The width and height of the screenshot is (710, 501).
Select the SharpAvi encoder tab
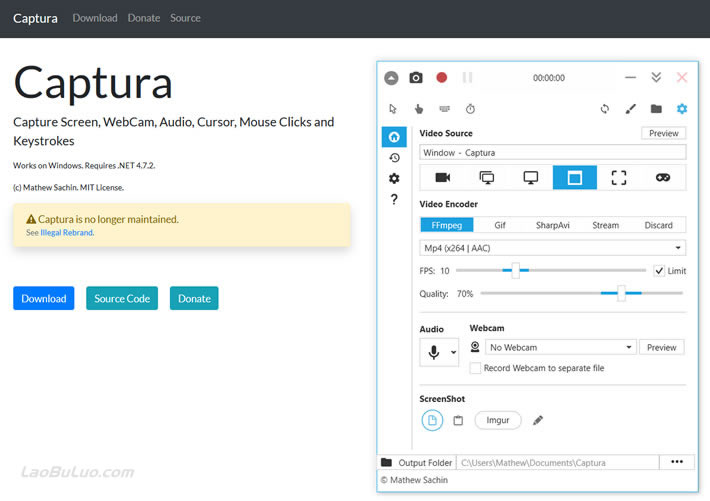click(x=552, y=225)
